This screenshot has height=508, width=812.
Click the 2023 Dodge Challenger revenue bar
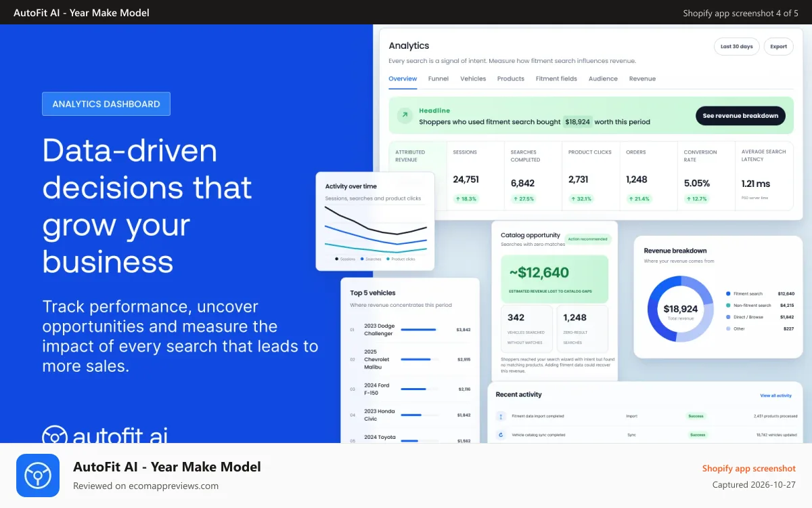[419, 330]
